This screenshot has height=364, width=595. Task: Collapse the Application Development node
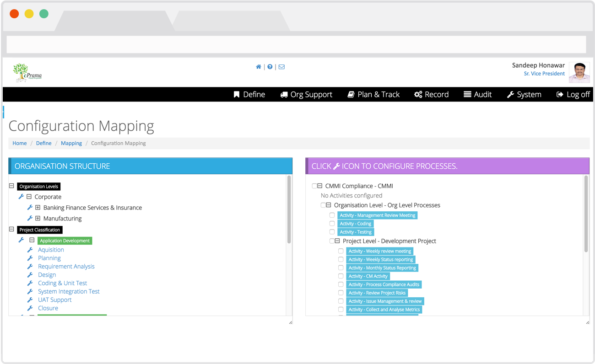32,240
